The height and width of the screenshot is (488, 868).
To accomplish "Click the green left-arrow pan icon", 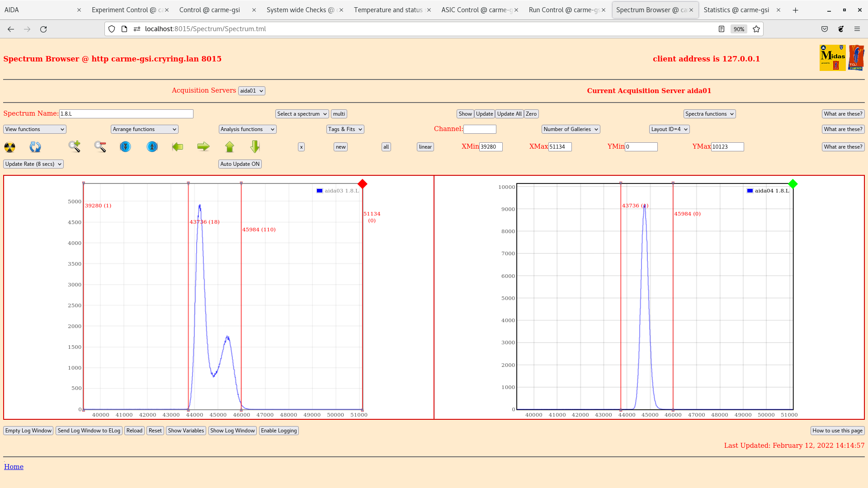I will pos(178,147).
